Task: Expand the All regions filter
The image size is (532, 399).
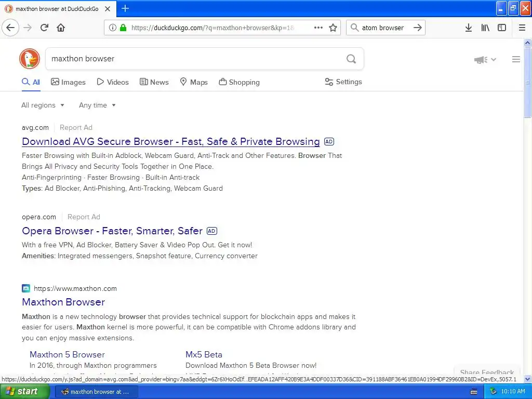Action: [x=43, y=105]
